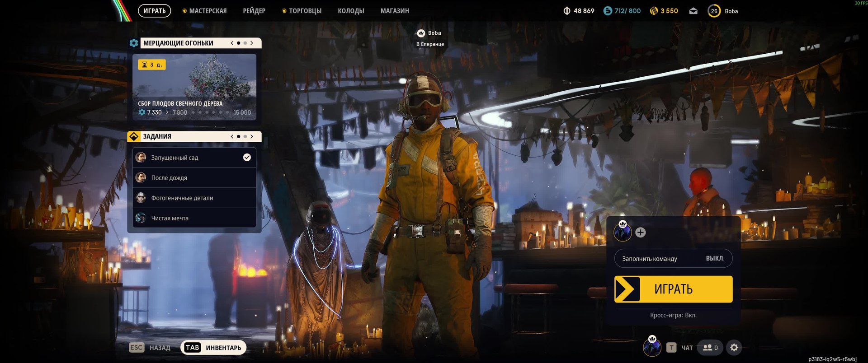Click the blue stash capacity icon 712/800
The image size is (868, 363).
608,11
